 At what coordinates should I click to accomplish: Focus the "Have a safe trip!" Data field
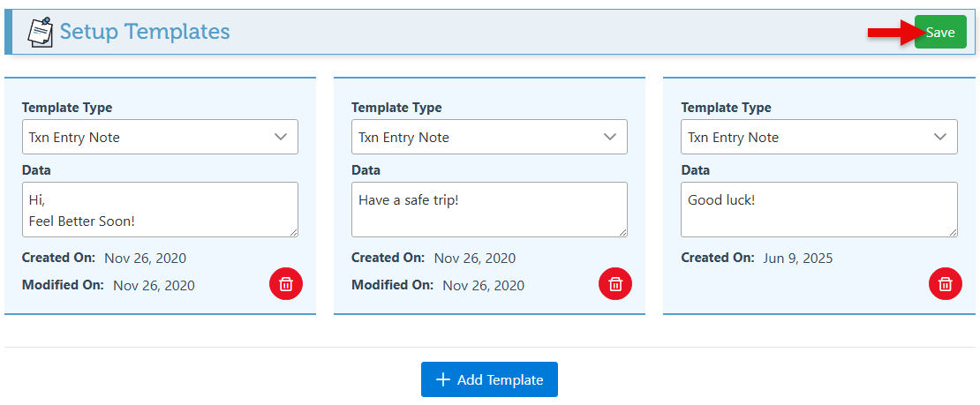point(489,209)
